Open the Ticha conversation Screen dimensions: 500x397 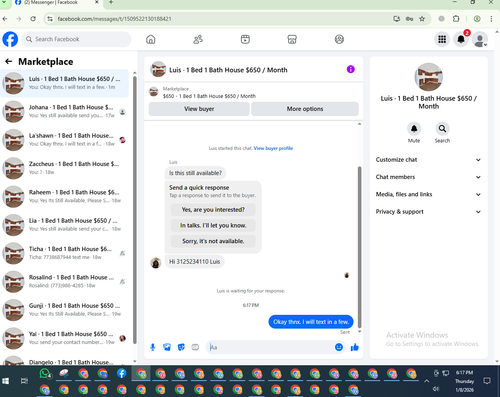pyautogui.click(x=64, y=253)
